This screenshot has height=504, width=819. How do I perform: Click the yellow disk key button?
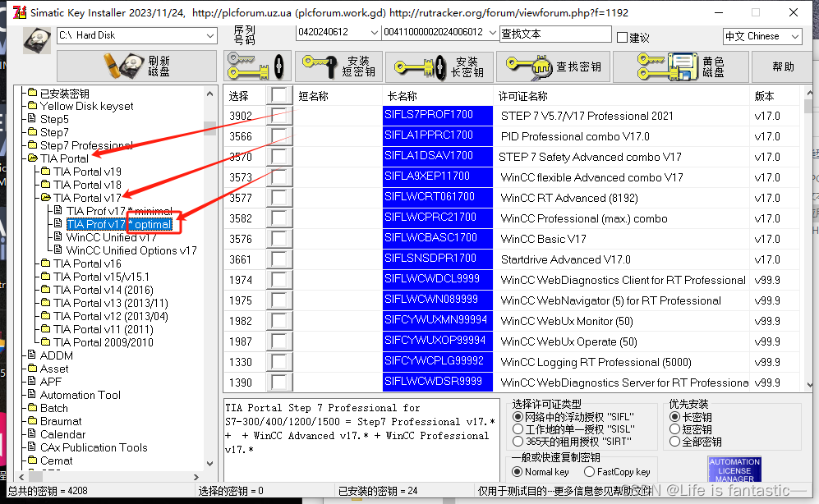(681, 66)
